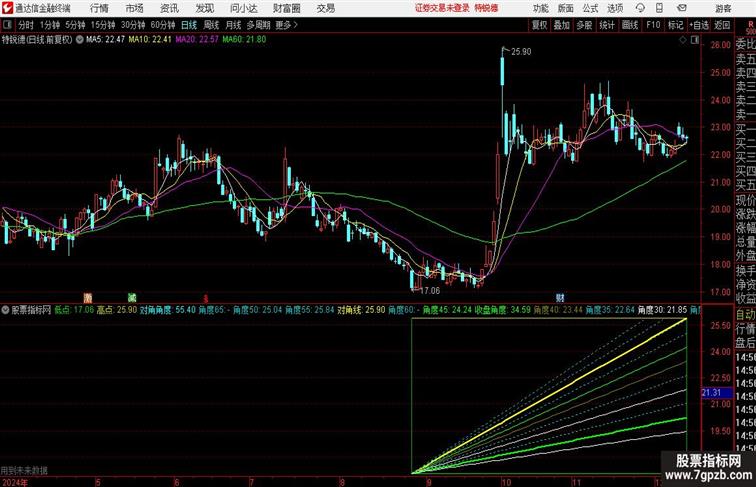Image resolution: width=756 pixels, height=487 pixels.
Task: Switch to 60分钟 period
Action: pos(162,25)
